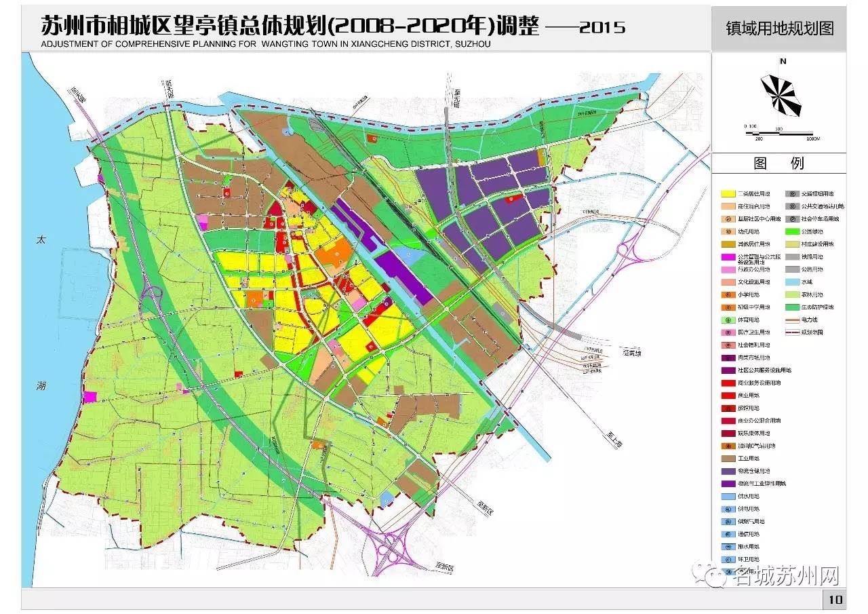Click the 图例 legend heading
This screenshot has height=614, width=868.
point(778,163)
